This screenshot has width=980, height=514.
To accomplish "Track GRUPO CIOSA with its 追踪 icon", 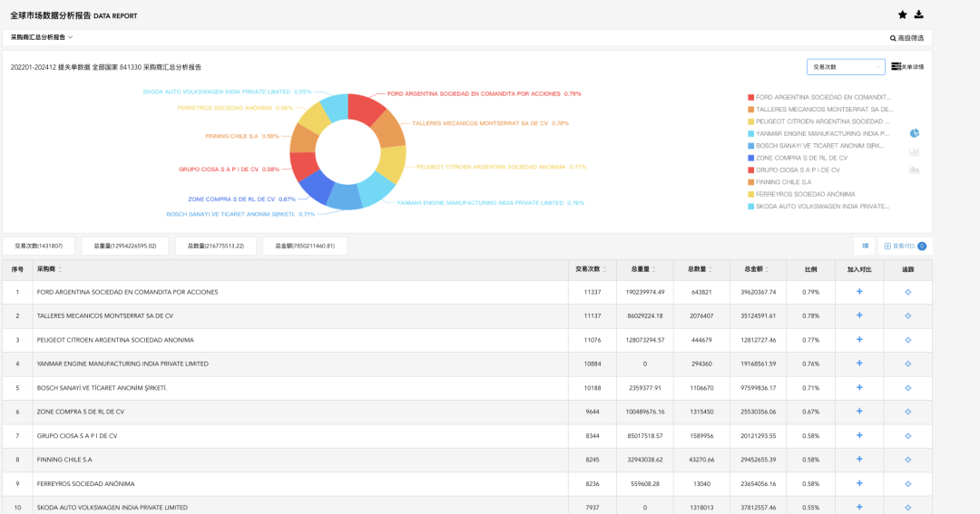I will point(908,436).
